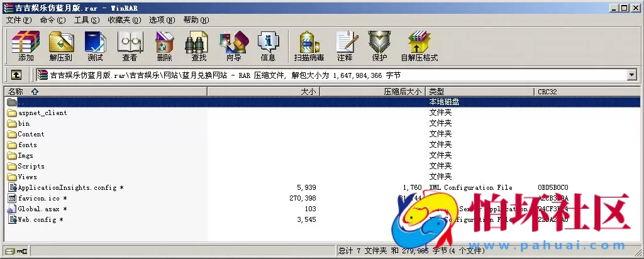Click the 本地磁盘 type cell
Screen dimensions: 644x259
(444, 102)
